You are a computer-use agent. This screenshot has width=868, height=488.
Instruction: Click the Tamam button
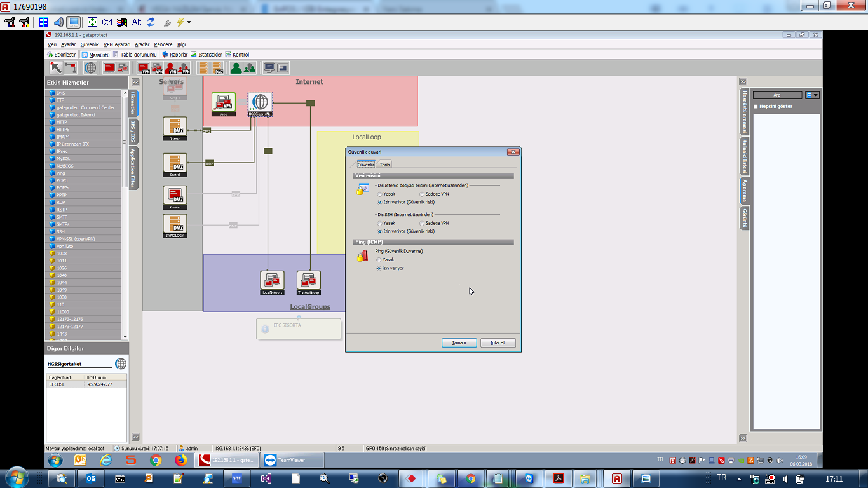pos(459,342)
